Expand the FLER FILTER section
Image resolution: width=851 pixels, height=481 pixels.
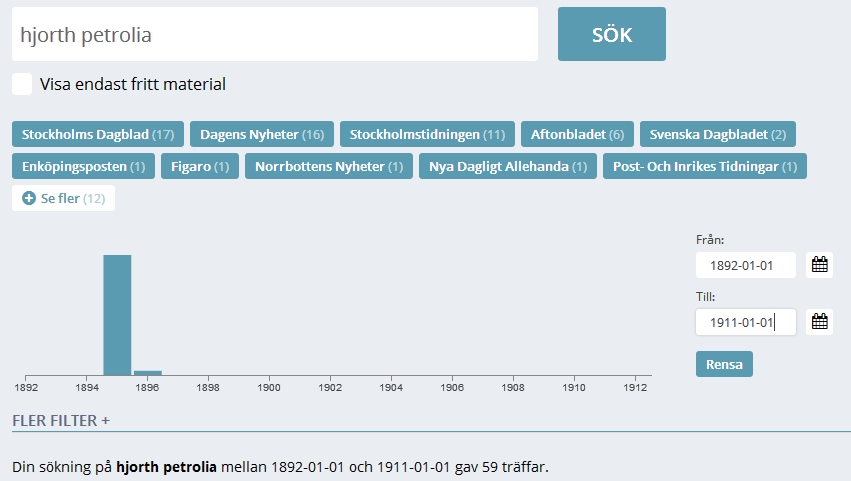pos(61,420)
